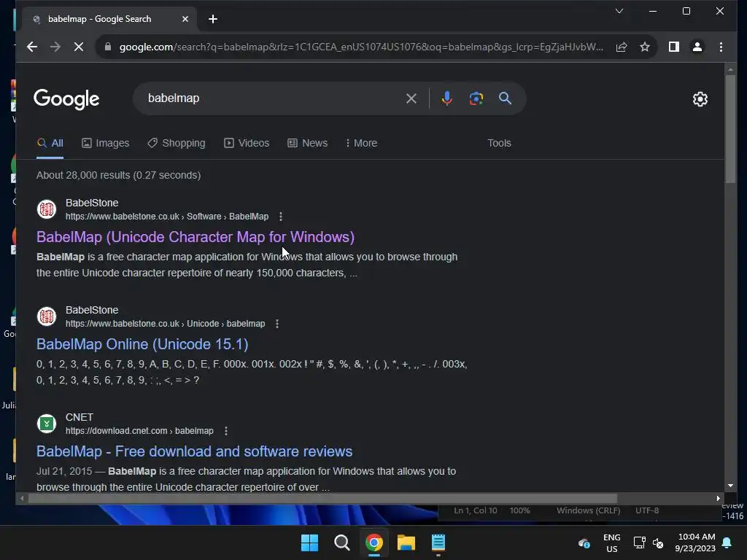Open the notifications bell
This screenshot has width=747, height=560.
727,542
